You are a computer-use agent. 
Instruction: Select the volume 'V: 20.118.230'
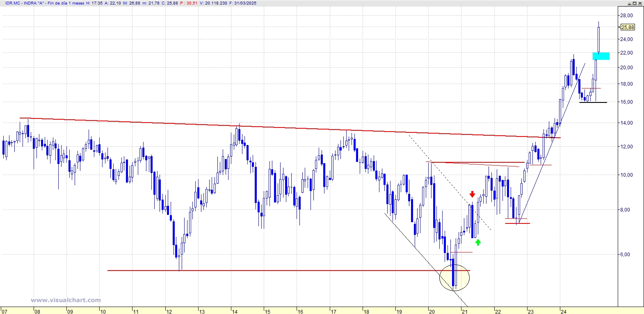pyautogui.click(x=213, y=3)
